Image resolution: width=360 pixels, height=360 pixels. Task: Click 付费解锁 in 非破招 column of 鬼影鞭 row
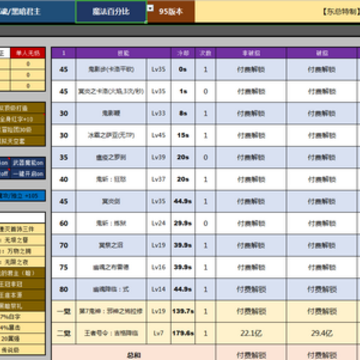click(251, 114)
